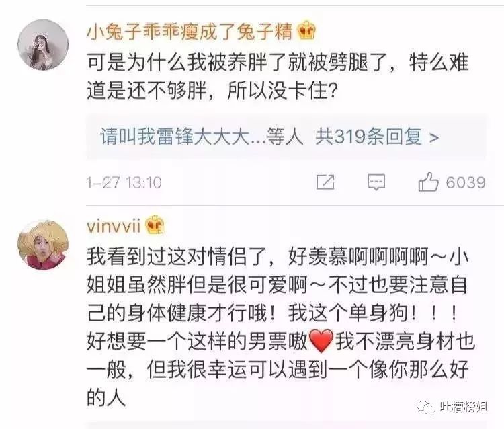The image size is (504, 429).
Task: Click the 1-27 13:10 timestamp
Action: click(x=124, y=183)
